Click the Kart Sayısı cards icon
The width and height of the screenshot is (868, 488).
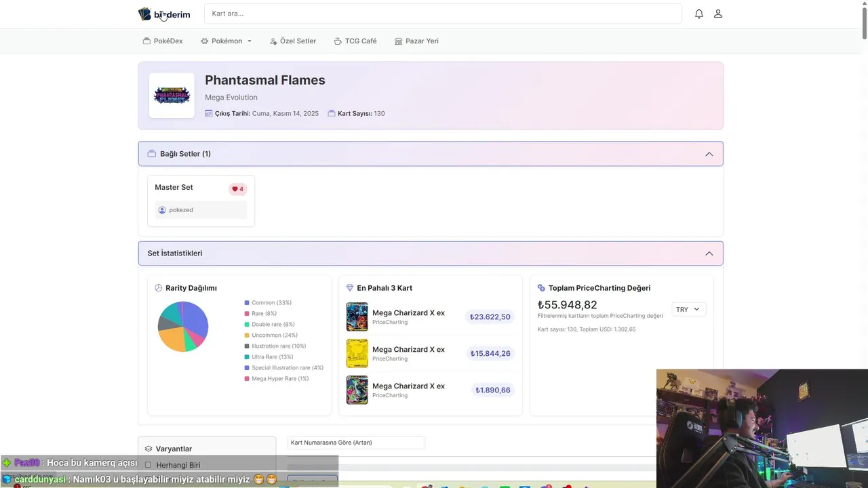coord(332,113)
